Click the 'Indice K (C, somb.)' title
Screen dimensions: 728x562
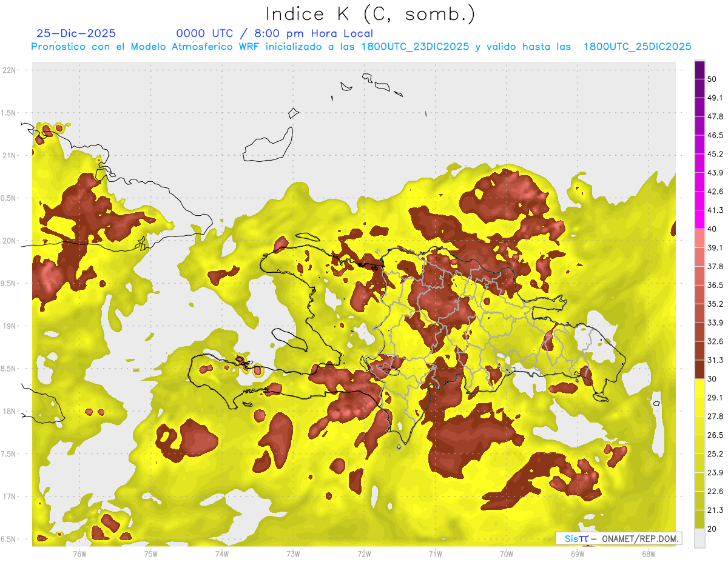(370, 14)
